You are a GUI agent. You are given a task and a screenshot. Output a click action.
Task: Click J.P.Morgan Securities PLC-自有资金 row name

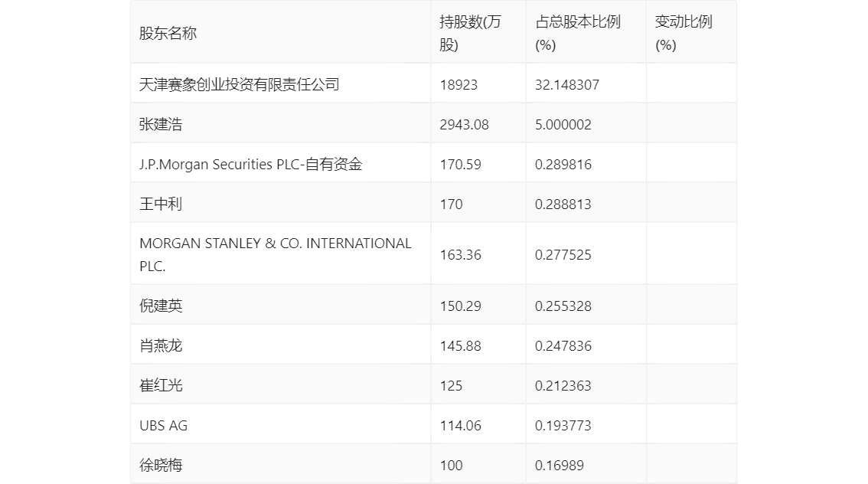click(x=250, y=164)
